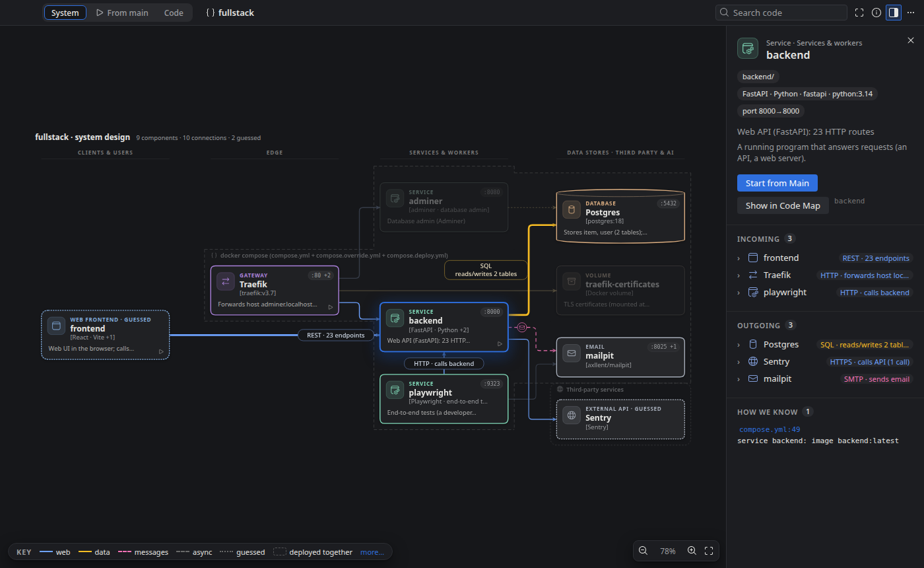Click the play arrow on backend node
Viewport: 924px width, 568px height.
pyautogui.click(x=500, y=343)
